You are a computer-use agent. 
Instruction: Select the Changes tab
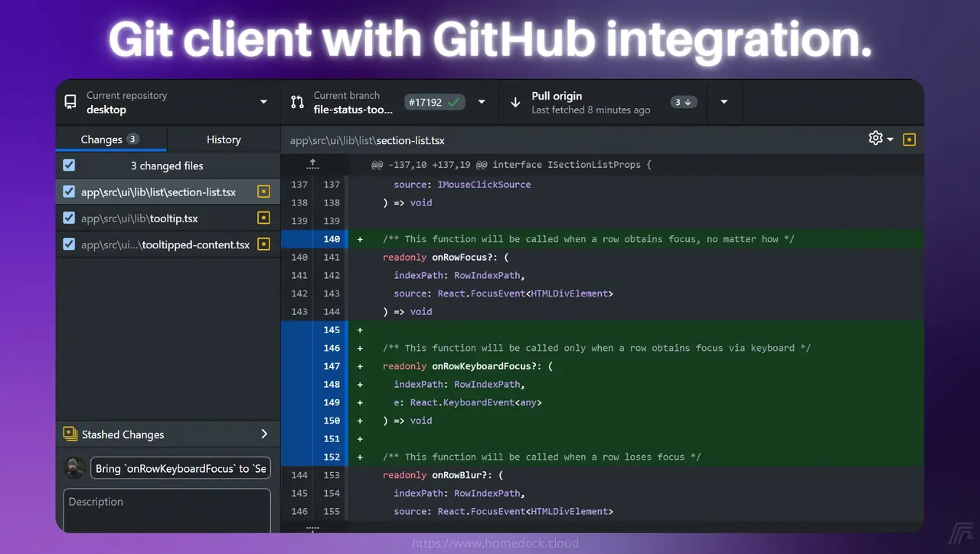[111, 139]
